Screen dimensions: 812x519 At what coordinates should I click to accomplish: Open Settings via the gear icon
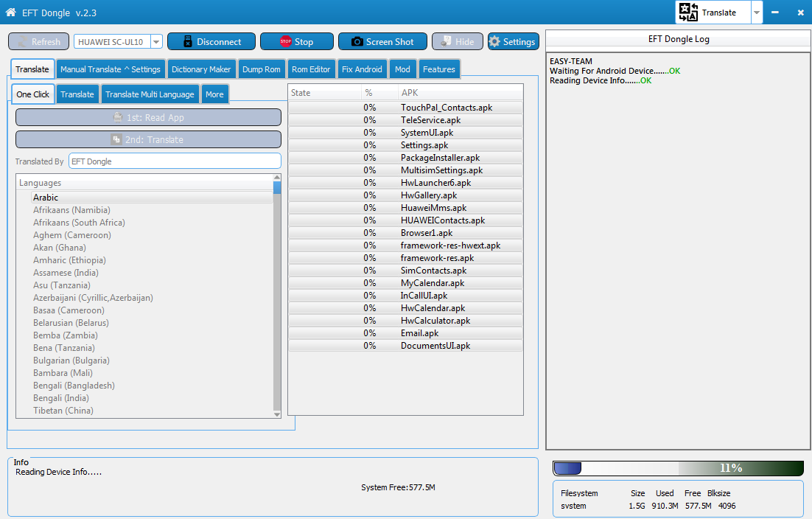[x=495, y=41]
